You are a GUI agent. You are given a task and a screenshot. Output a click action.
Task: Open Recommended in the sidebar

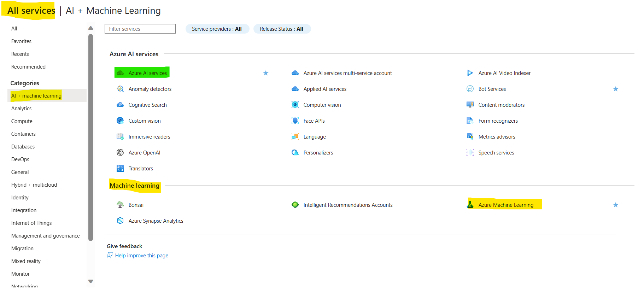click(28, 67)
